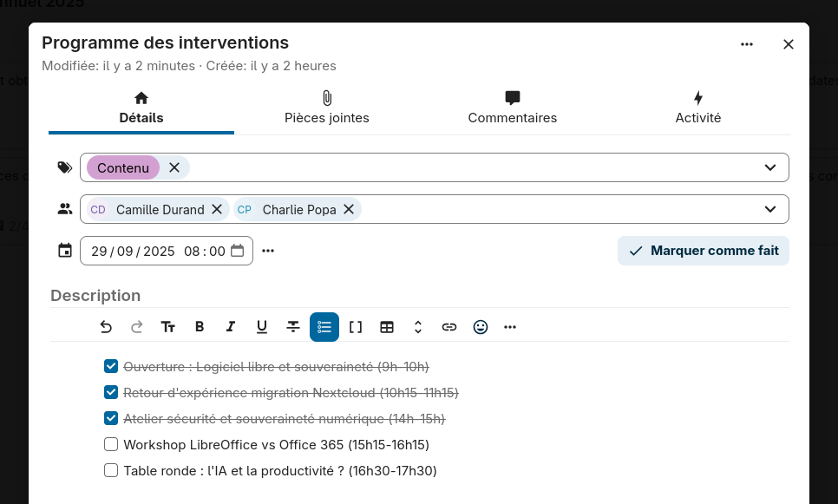Redo the last change
Image resolution: width=838 pixels, height=504 pixels.
click(137, 327)
